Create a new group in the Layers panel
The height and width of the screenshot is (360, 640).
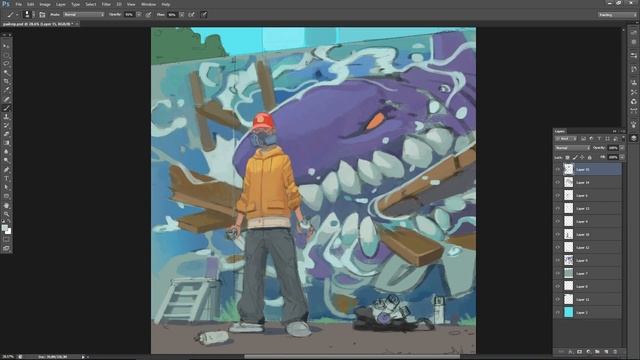pyautogui.click(x=597, y=351)
